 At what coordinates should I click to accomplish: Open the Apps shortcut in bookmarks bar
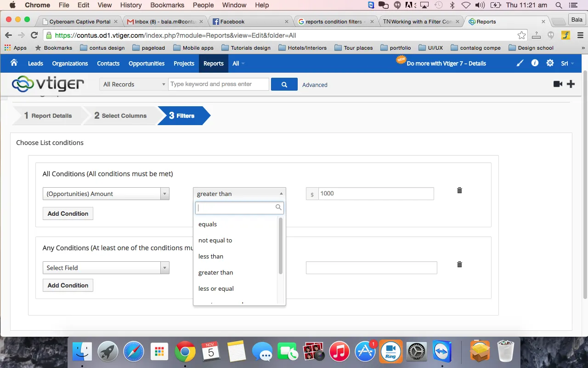[16, 48]
